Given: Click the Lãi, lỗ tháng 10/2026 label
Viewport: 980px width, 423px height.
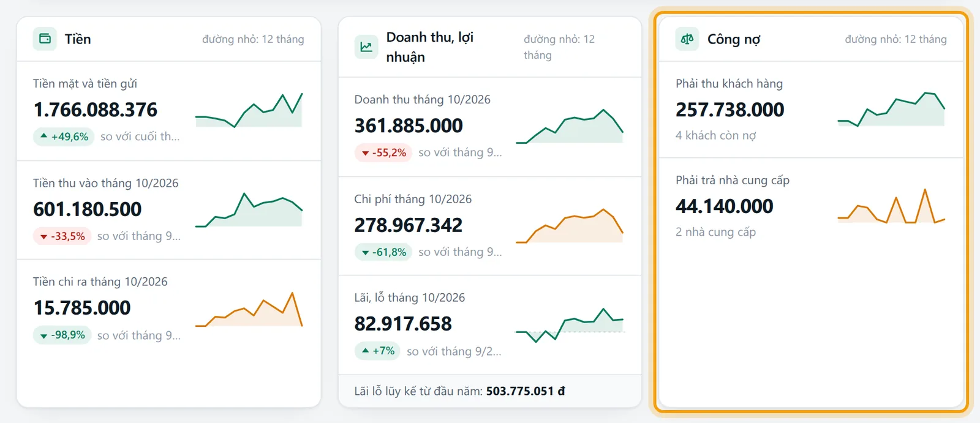Looking at the screenshot, I should [x=410, y=298].
